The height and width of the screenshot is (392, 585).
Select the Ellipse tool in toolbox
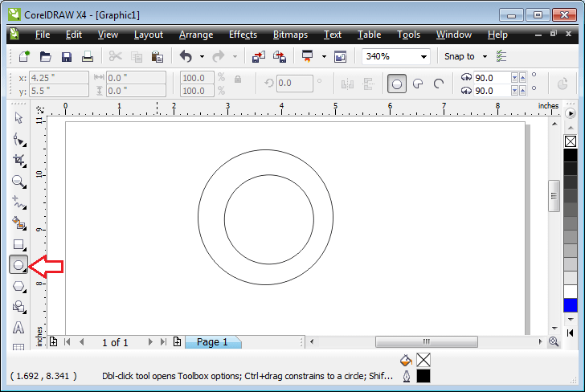click(x=18, y=264)
